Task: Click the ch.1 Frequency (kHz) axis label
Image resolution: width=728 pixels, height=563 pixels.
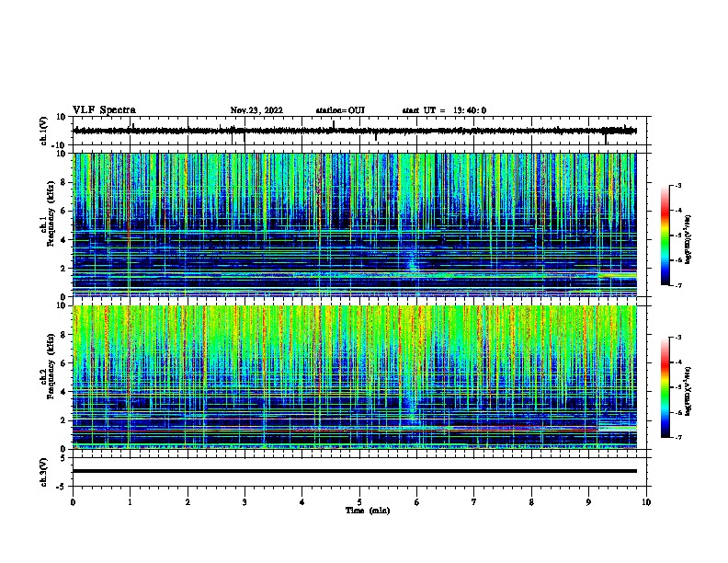Action: [x=48, y=213]
